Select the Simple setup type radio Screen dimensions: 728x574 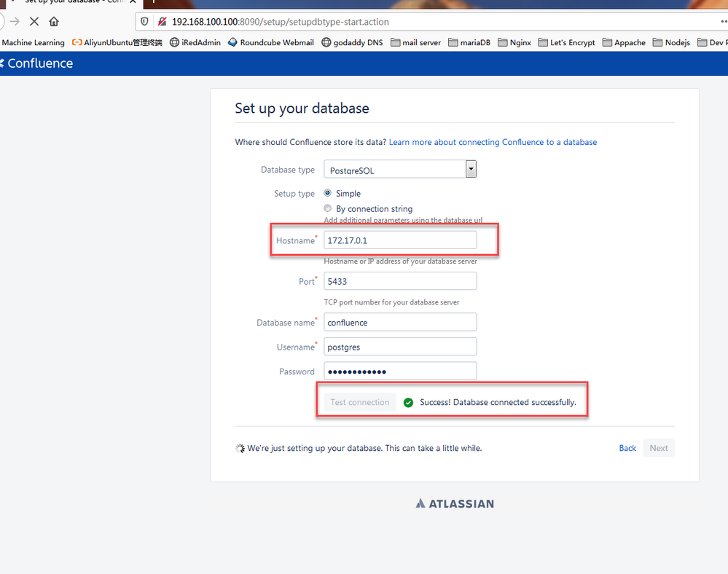coord(328,192)
